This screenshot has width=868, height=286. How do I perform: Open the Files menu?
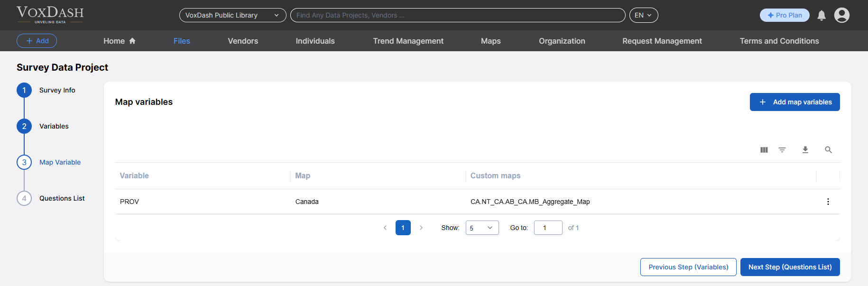point(182,41)
